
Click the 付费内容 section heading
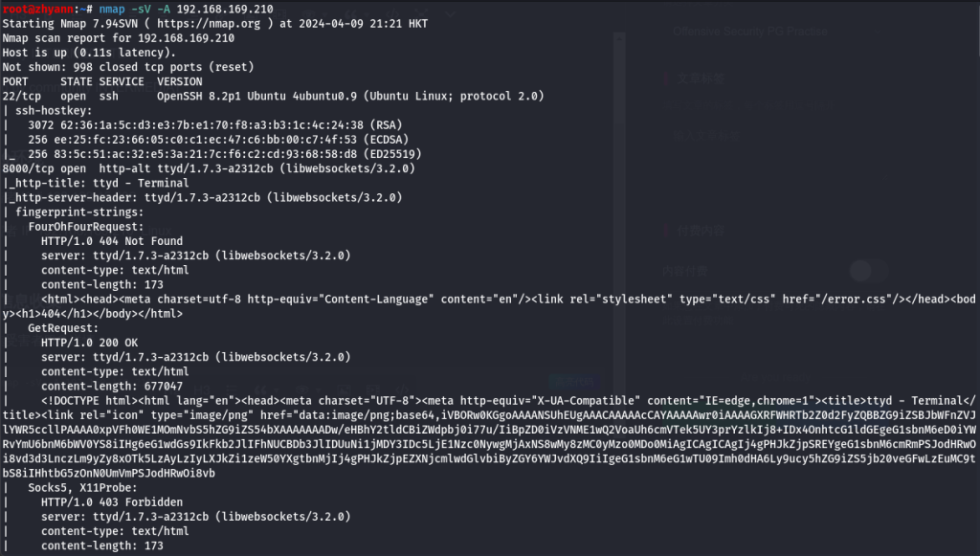pos(701,232)
